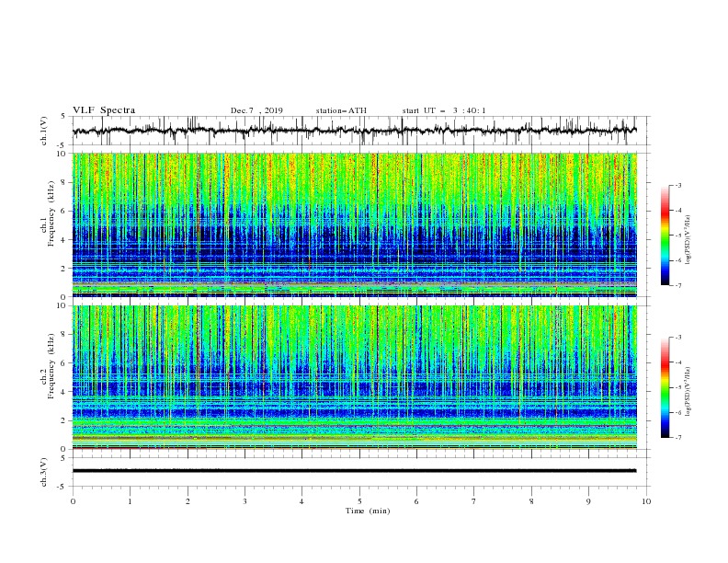Click the 'ch.1(V)' axis label
728x563 pixels.
coord(44,131)
